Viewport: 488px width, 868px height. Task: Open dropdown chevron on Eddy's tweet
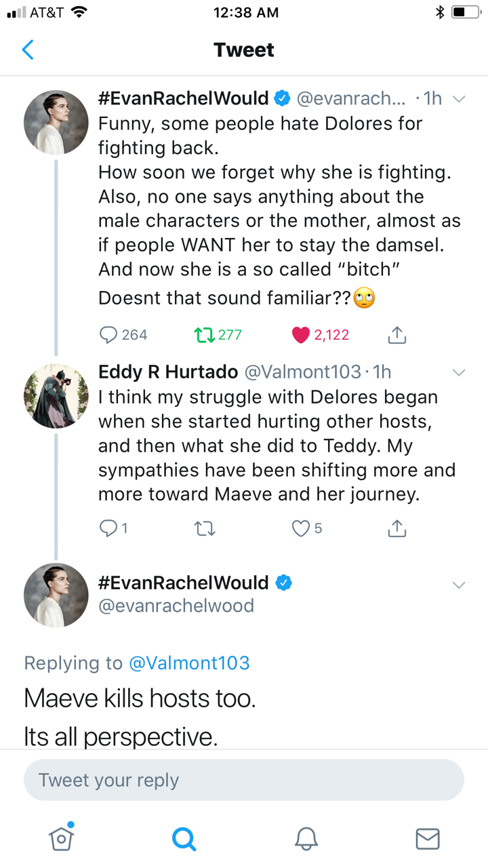click(459, 372)
